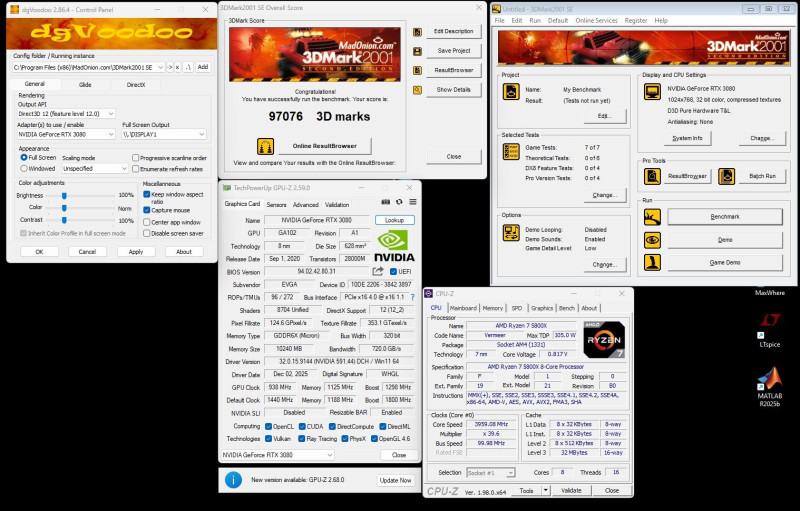Viewport: 800px width, 511px height.
Task: Open the Mainboard tab in CPU-Z
Action: pos(463,308)
